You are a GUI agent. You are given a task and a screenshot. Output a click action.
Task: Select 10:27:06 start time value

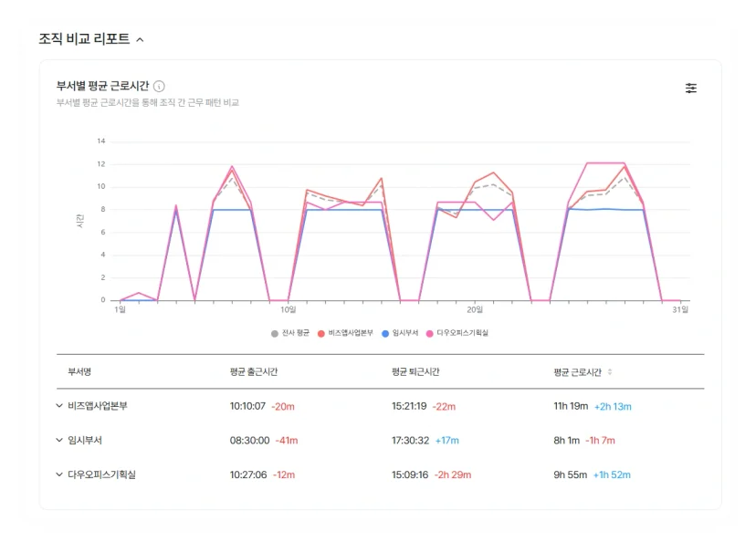pos(247,475)
